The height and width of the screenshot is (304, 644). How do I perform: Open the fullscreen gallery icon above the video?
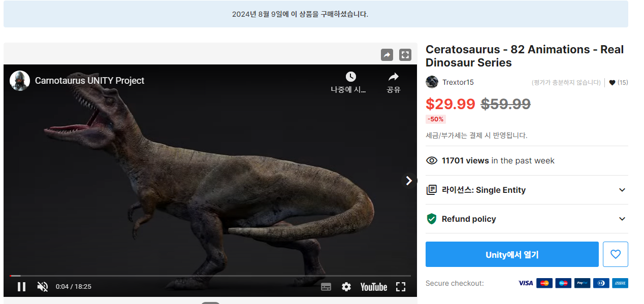(405, 55)
